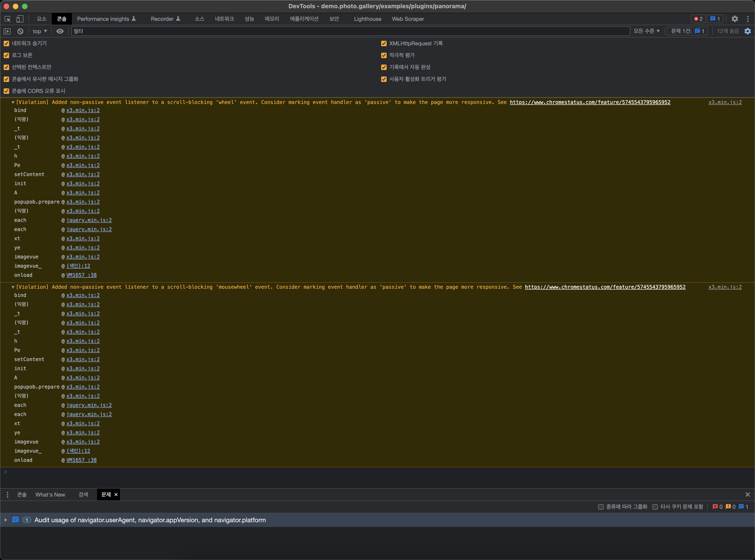The image size is (755, 560).
Task: Click the blue issues badge showing 1 in the top bar
Action: coord(715,19)
